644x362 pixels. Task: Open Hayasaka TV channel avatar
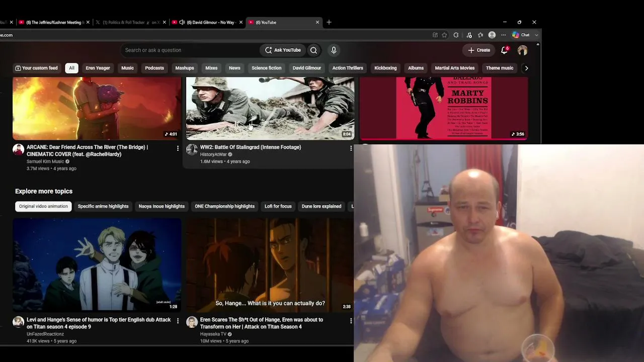click(x=192, y=322)
